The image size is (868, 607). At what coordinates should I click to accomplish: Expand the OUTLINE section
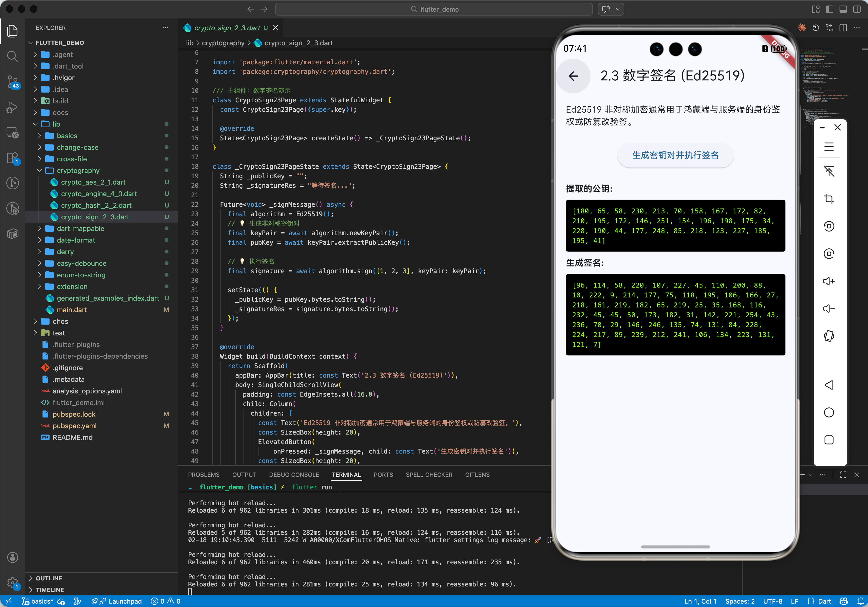[x=49, y=578]
